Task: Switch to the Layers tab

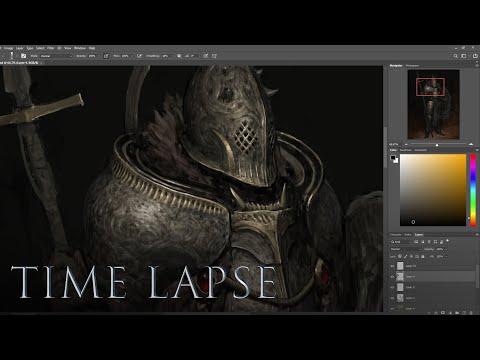Action: [x=419, y=235]
